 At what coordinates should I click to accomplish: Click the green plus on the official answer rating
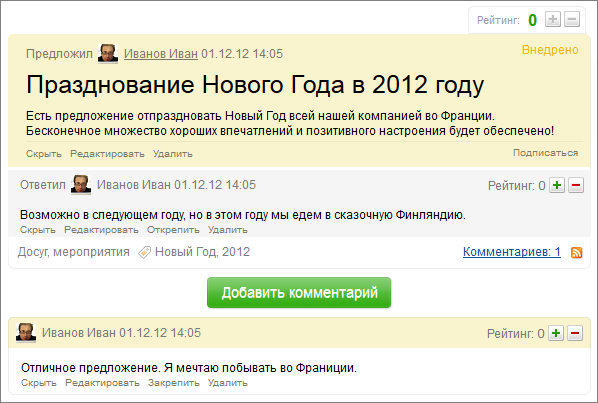pos(557,185)
